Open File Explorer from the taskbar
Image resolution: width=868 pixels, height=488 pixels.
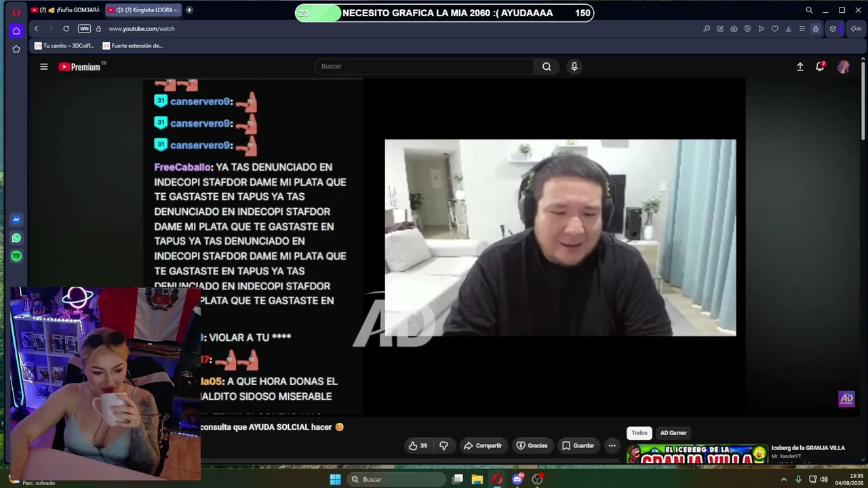[477, 479]
